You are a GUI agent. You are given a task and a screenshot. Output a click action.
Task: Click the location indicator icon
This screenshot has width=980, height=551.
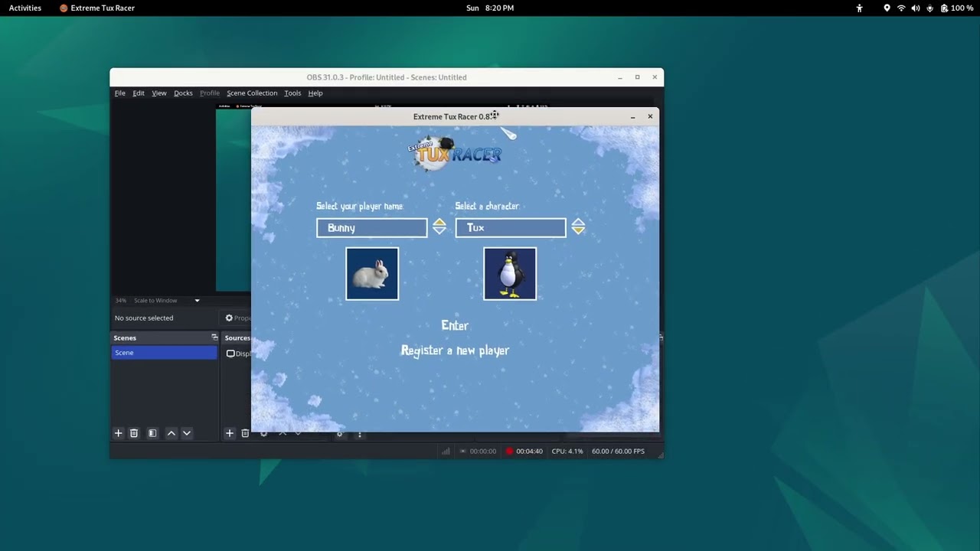(x=887, y=8)
